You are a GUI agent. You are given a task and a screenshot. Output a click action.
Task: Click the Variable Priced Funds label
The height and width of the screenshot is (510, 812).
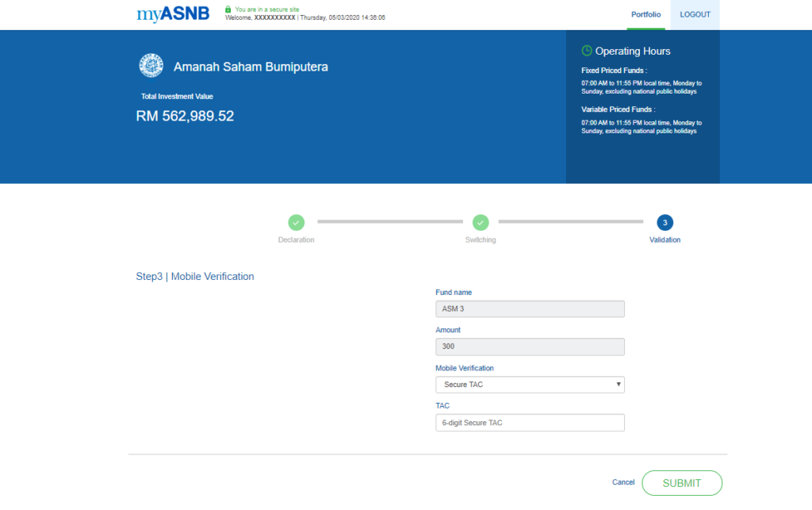tap(619, 109)
